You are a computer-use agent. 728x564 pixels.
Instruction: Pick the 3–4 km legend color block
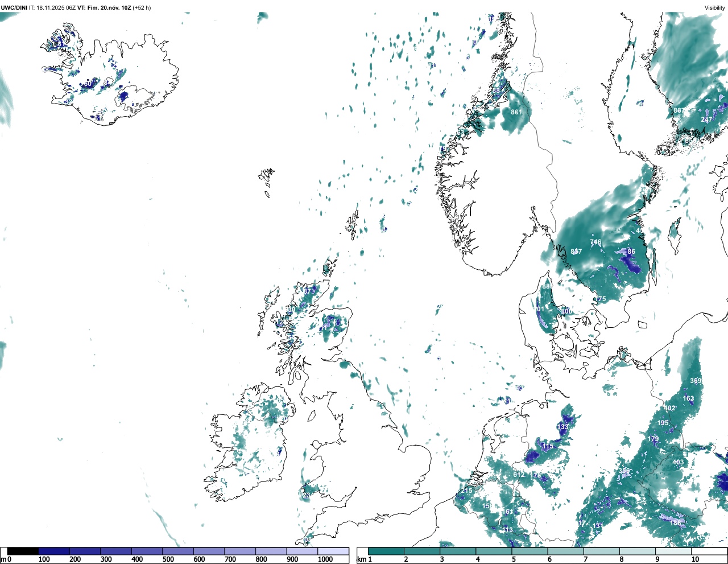[x=458, y=551]
